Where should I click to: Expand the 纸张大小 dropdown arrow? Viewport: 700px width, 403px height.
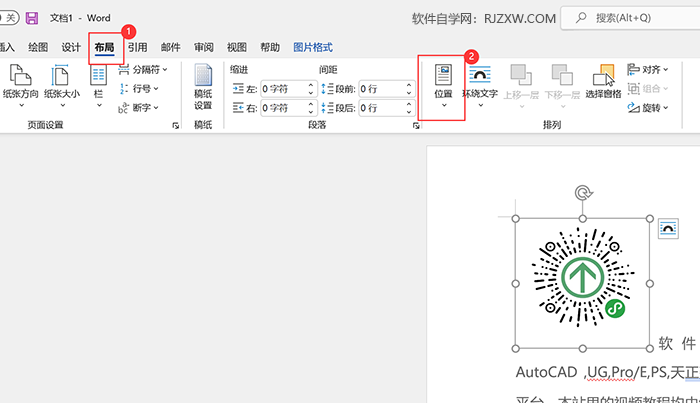(x=62, y=106)
